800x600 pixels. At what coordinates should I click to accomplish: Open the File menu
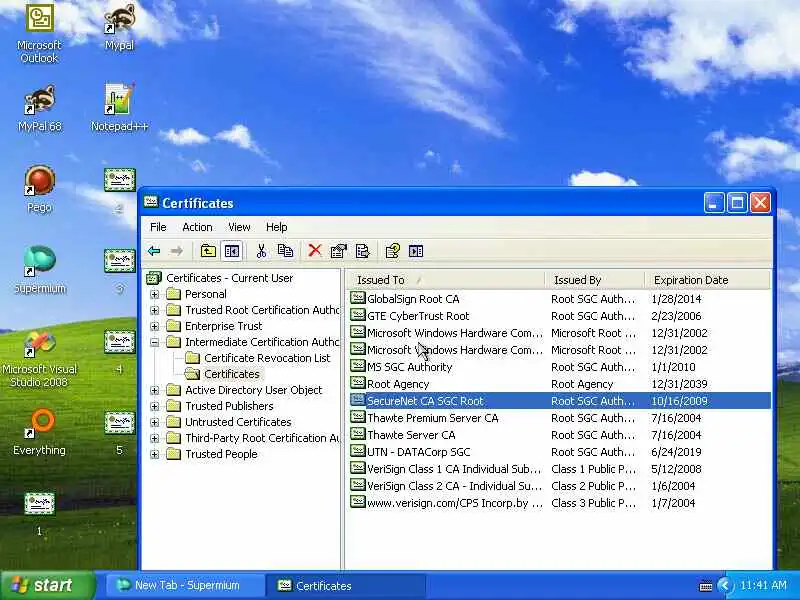pyautogui.click(x=158, y=227)
